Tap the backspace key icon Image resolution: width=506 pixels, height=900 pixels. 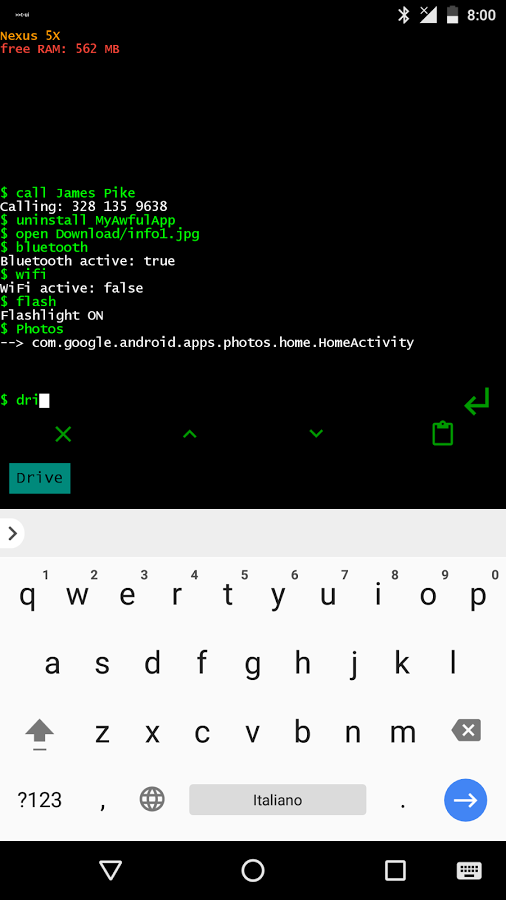[x=466, y=731]
